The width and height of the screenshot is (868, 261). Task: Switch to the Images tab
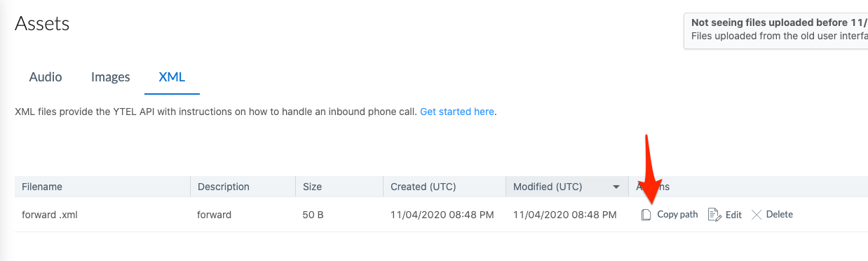(x=111, y=77)
